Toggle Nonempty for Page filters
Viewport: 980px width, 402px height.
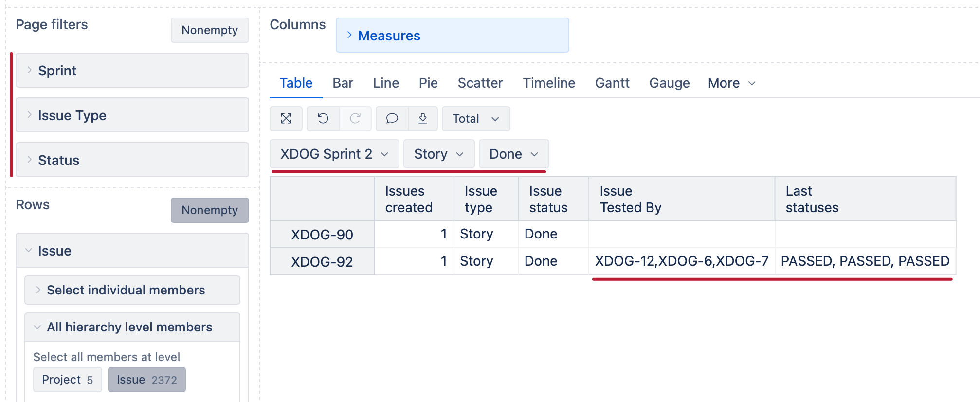point(210,30)
